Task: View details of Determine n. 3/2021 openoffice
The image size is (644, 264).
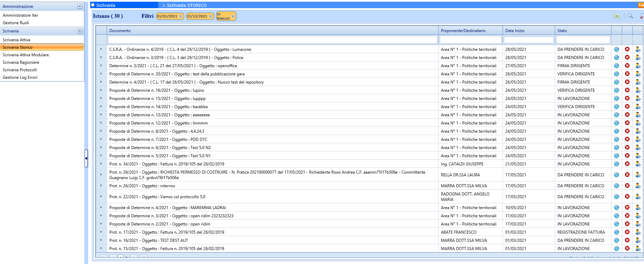Action: click(617, 65)
